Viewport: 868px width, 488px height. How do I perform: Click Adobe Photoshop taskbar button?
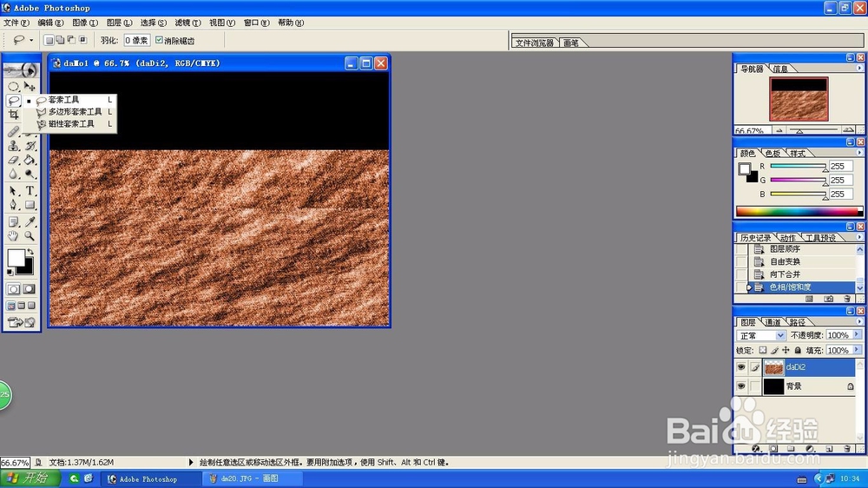151,478
